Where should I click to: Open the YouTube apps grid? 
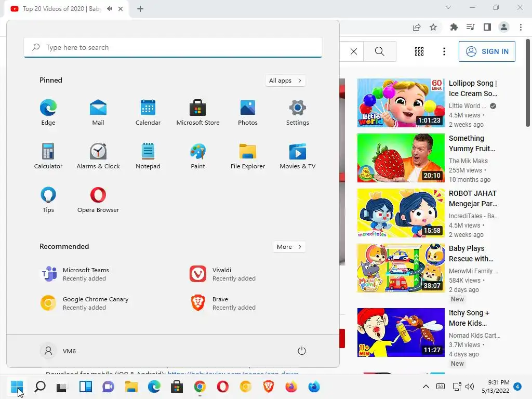[x=419, y=51]
